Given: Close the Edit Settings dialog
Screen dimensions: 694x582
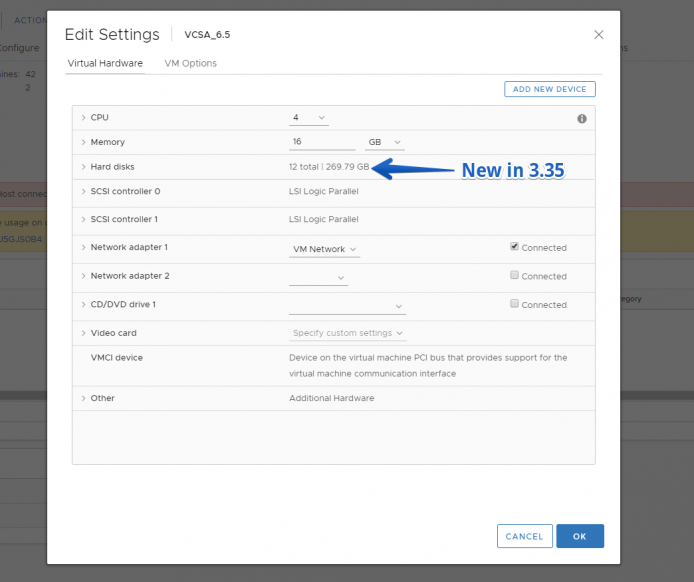Looking at the screenshot, I should coord(598,35).
